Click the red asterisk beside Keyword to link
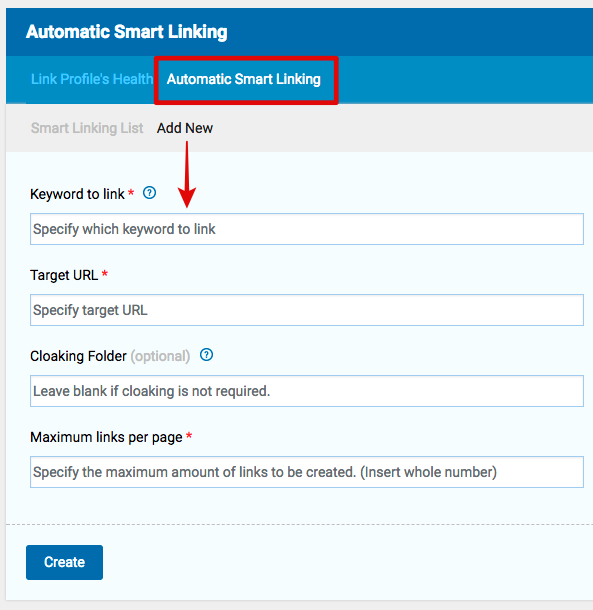This screenshot has height=610, width=593. [131, 192]
